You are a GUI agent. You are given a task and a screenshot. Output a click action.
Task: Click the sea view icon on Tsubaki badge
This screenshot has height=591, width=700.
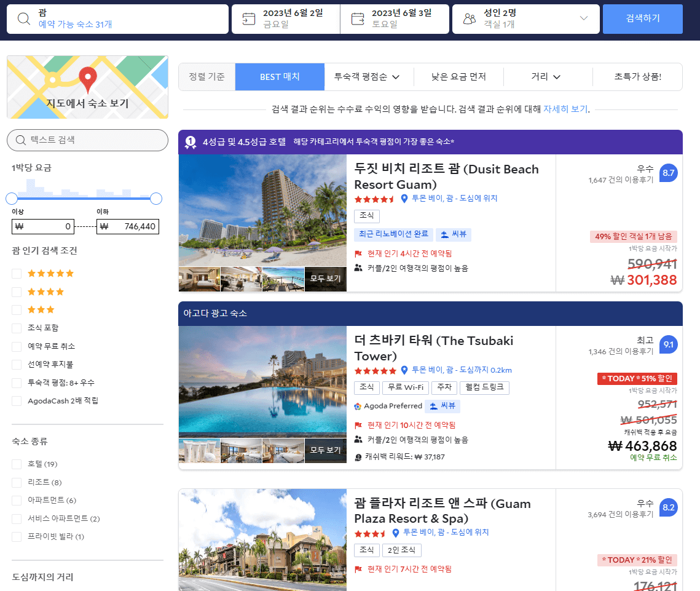(x=433, y=406)
